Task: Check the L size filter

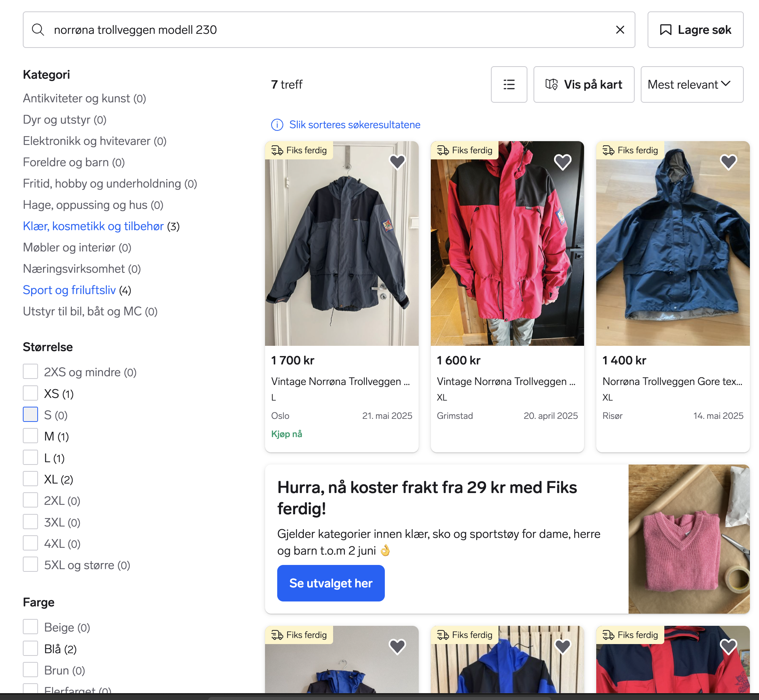Action: (x=30, y=458)
